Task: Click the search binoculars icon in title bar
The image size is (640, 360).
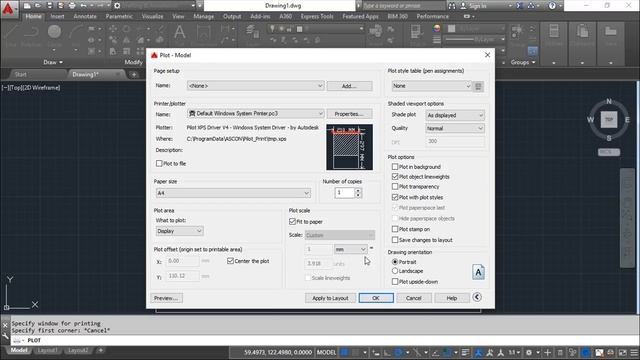Action: point(452,6)
